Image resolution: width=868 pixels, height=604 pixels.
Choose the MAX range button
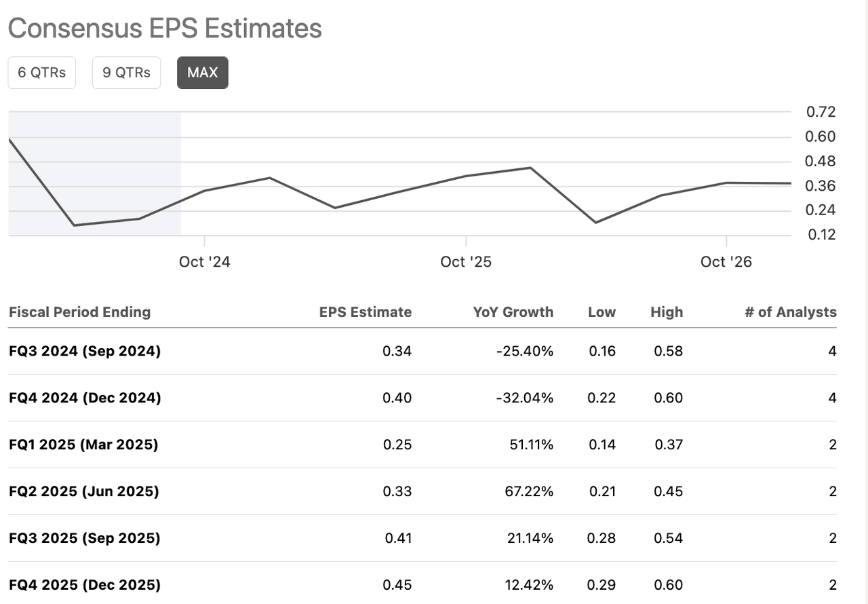click(x=202, y=73)
